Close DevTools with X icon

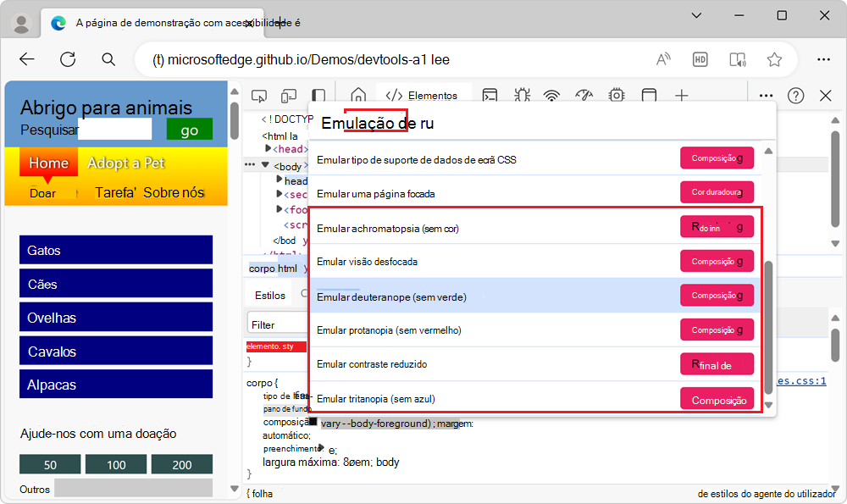(x=825, y=96)
